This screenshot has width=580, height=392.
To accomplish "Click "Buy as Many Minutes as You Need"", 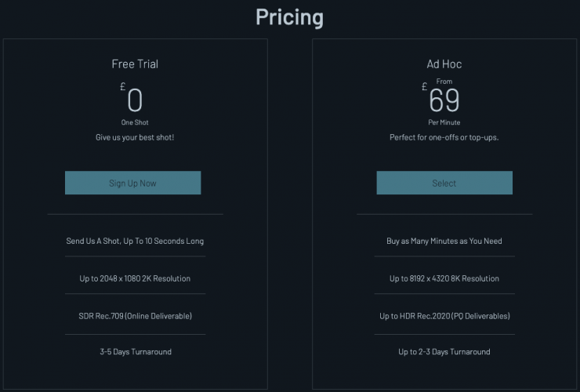I will (444, 241).
